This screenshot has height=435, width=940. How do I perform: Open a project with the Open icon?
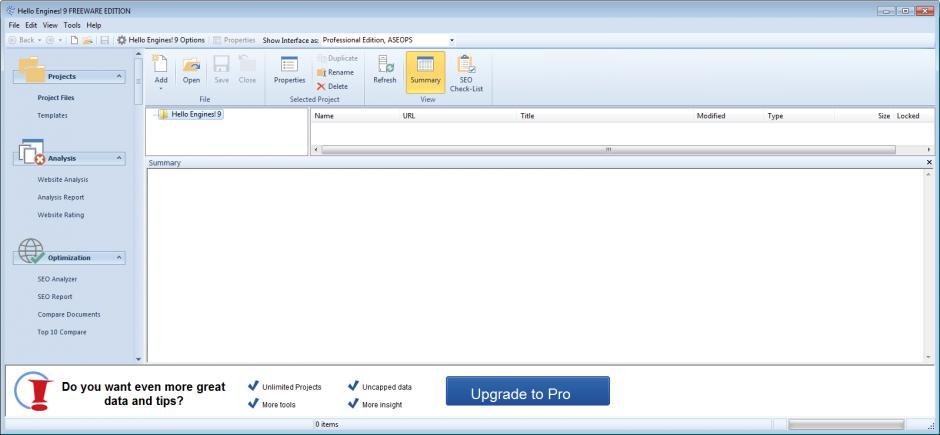pos(191,70)
